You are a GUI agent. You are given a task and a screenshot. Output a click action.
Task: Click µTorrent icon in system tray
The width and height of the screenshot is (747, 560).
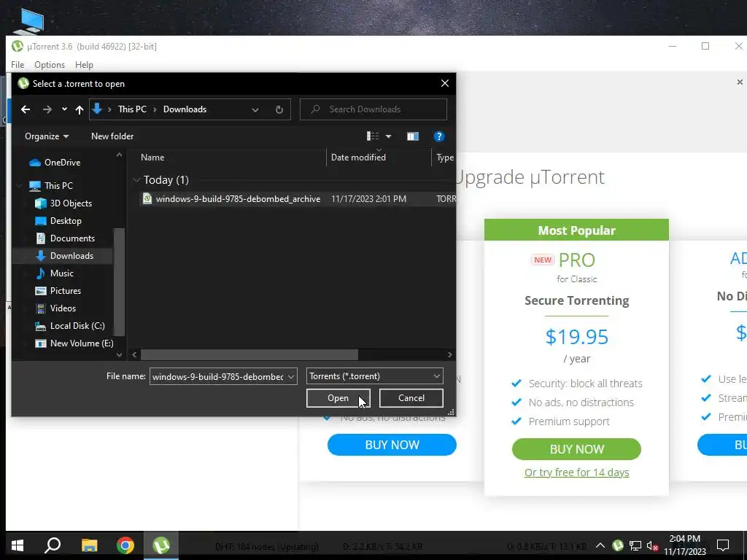tap(618, 545)
